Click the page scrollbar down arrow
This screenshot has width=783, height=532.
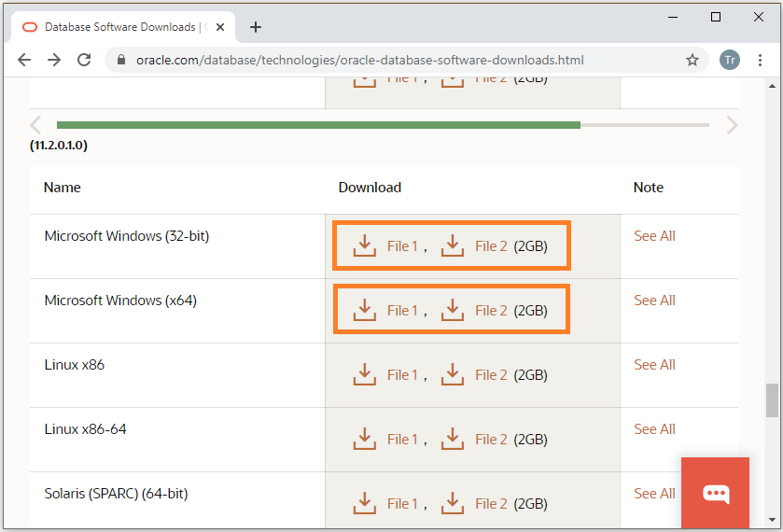click(772, 520)
